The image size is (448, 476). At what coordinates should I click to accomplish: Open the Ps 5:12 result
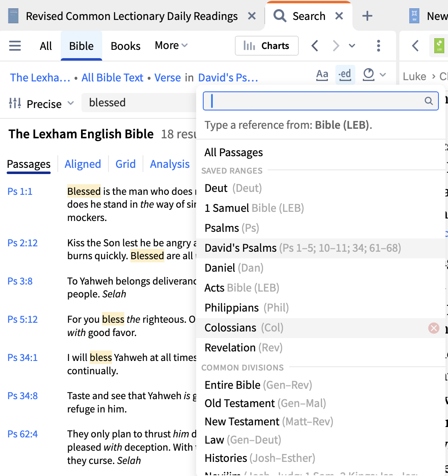22,319
